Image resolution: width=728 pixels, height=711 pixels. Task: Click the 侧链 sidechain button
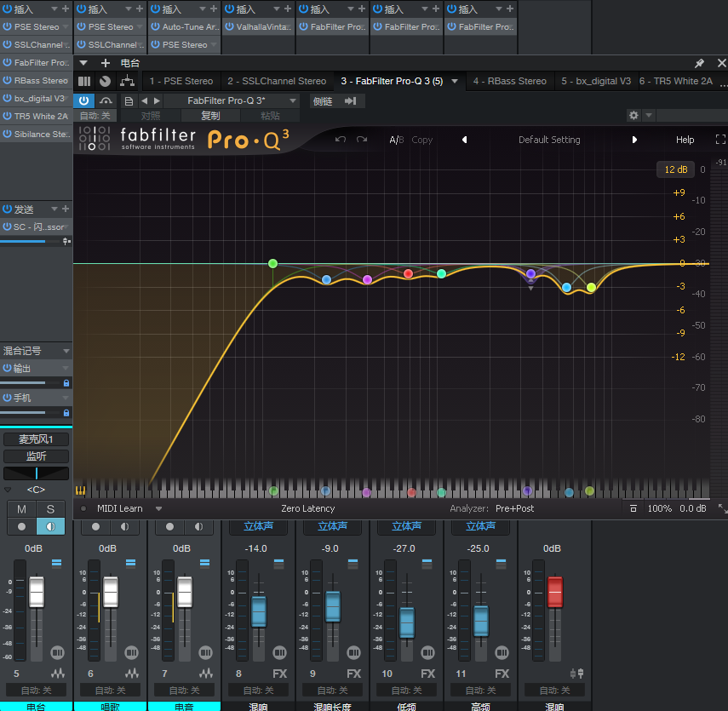[322, 100]
